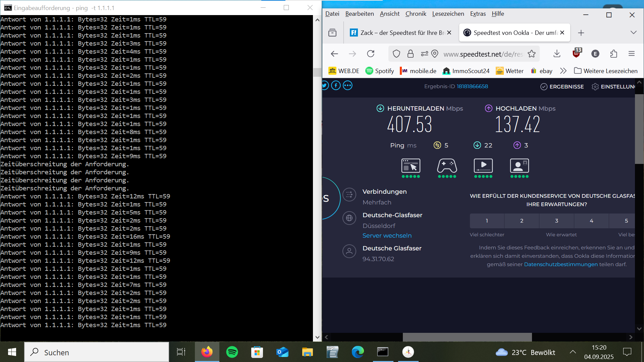The image size is (644, 362).
Task: Show more bookmarks toolbar items chevron
Action: pos(563,71)
